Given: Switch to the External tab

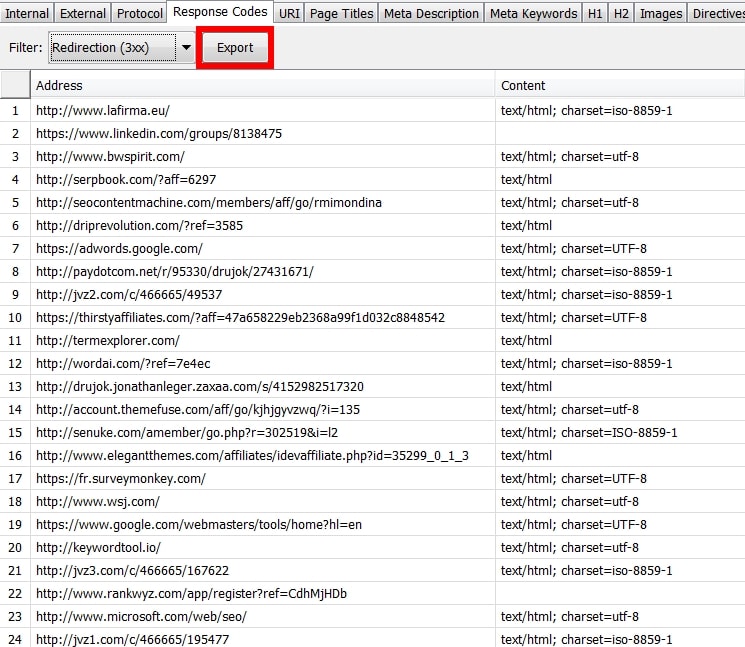Looking at the screenshot, I should tap(83, 13).
